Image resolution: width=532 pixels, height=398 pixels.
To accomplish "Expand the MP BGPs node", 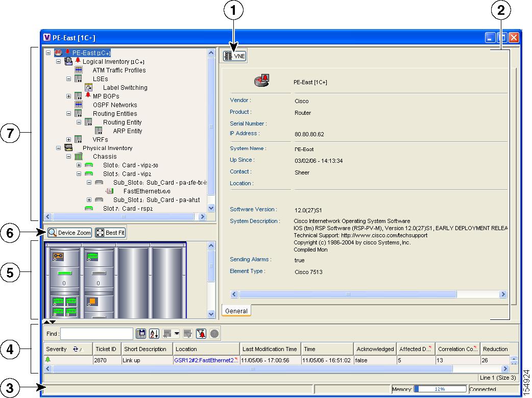I will tap(69, 96).
